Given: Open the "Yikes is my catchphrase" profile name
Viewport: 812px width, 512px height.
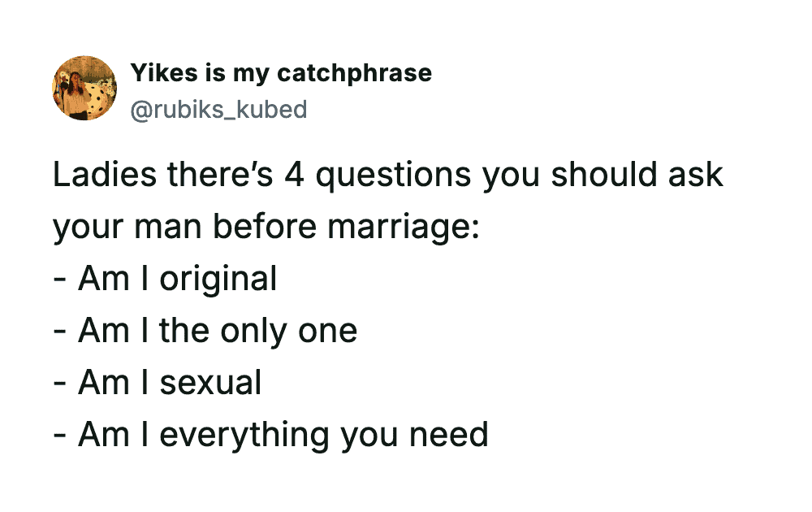Looking at the screenshot, I should click(281, 73).
